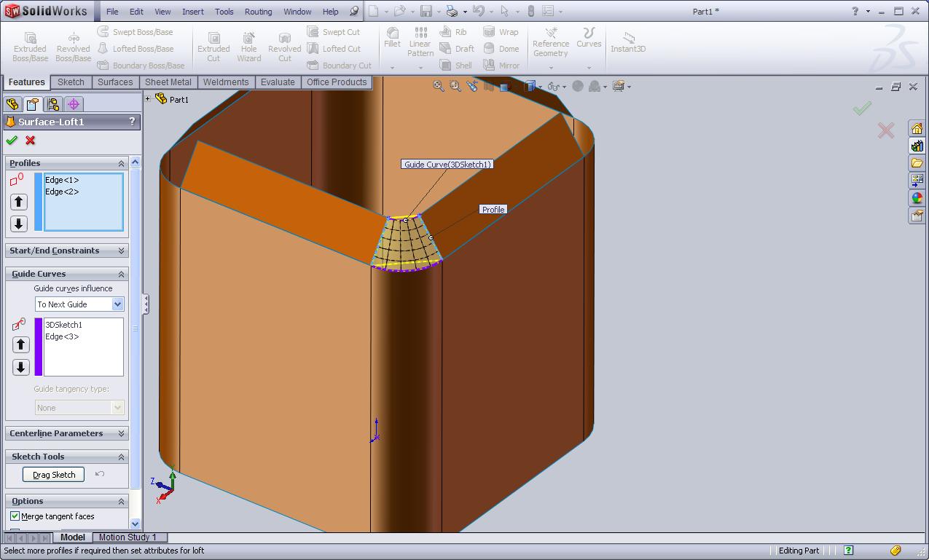Click the Drag Sketch button

[x=54, y=475]
